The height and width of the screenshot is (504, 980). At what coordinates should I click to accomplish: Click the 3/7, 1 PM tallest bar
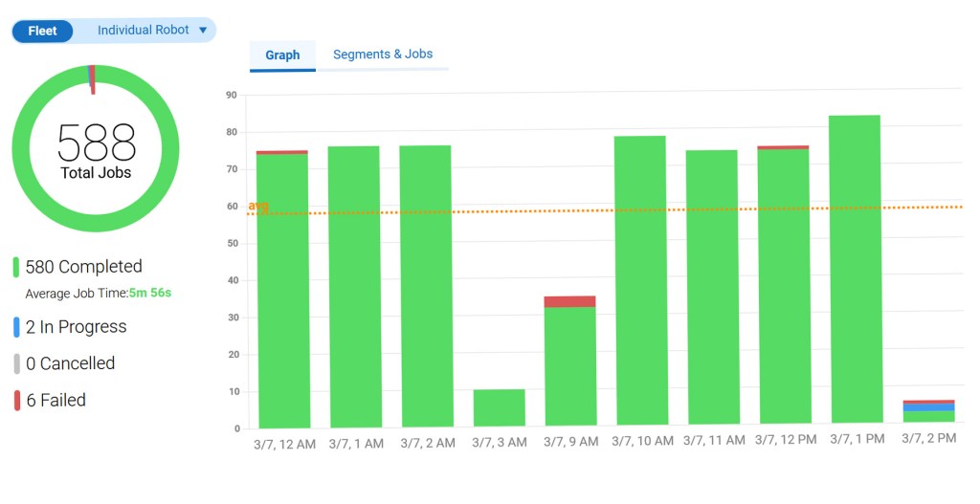pyautogui.click(x=856, y=269)
